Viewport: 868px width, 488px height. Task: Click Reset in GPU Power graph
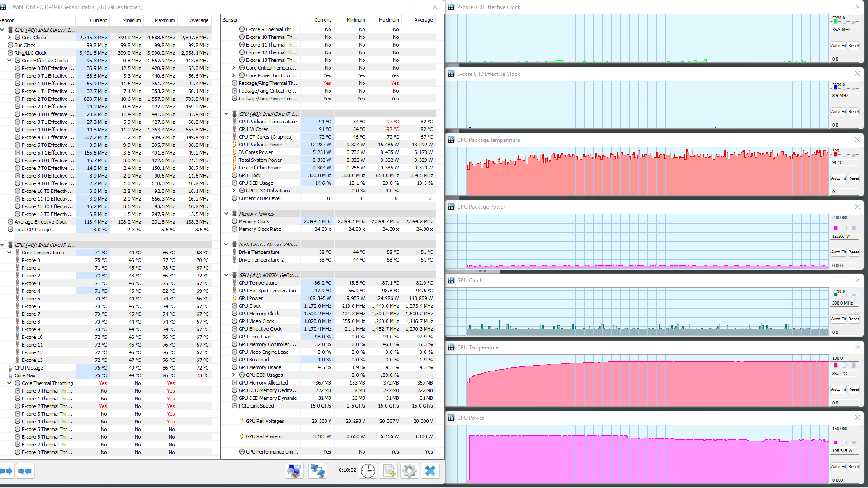(x=854, y=467)
